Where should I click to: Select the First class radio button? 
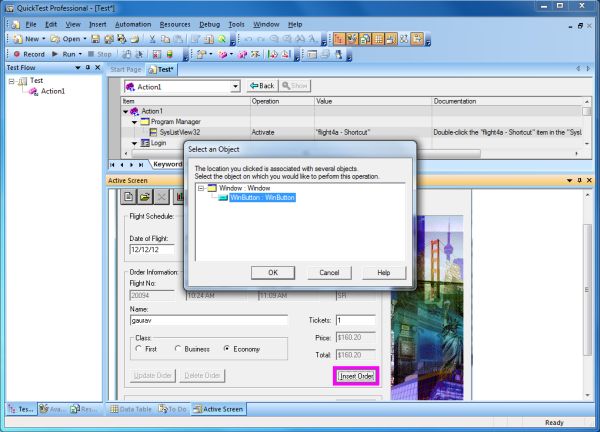139,349
